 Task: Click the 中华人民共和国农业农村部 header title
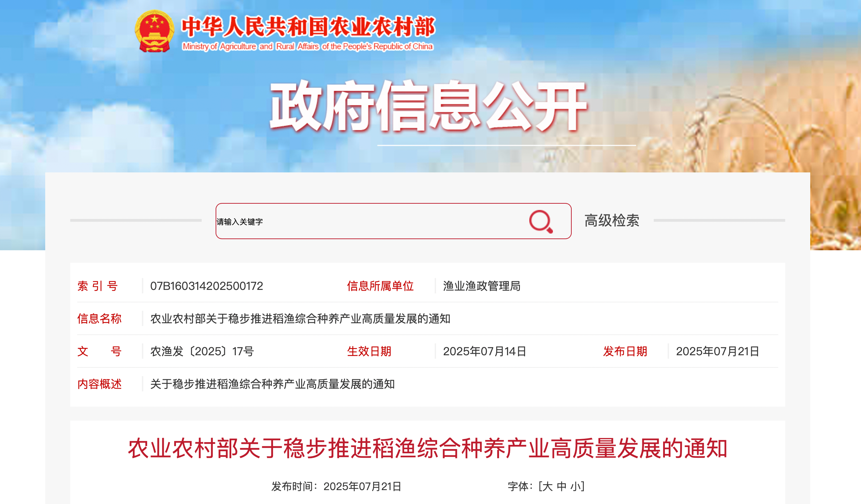click(x=308, y=27)
